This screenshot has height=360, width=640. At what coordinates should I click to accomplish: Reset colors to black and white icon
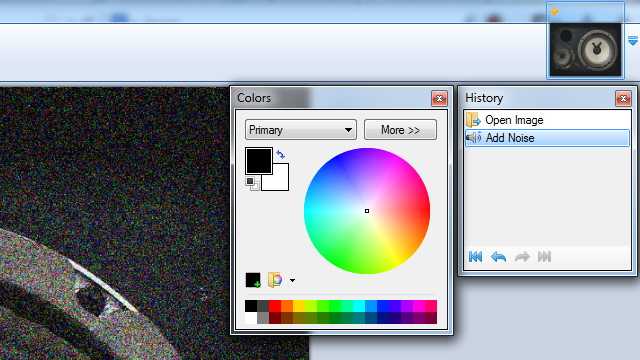(252, 183)
